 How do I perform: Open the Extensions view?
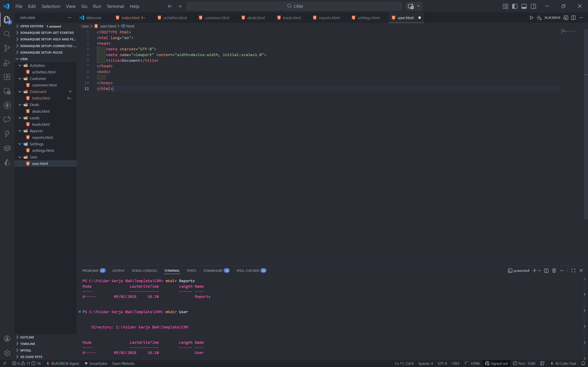tap(7, 77)
